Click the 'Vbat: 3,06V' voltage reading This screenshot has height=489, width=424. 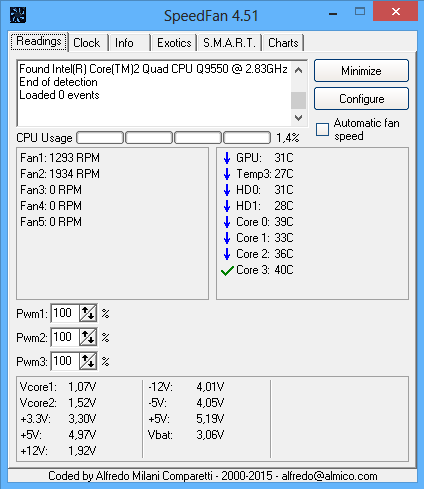(186, 435)
